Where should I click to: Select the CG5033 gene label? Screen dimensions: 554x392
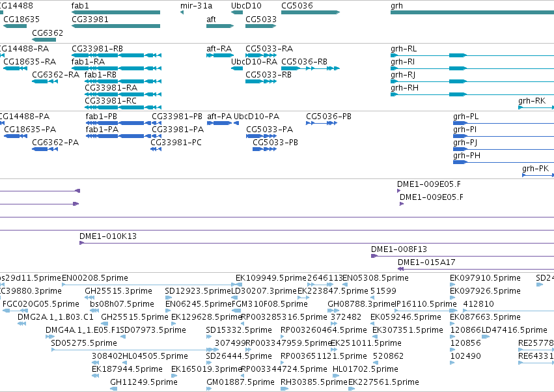point(261,19)
